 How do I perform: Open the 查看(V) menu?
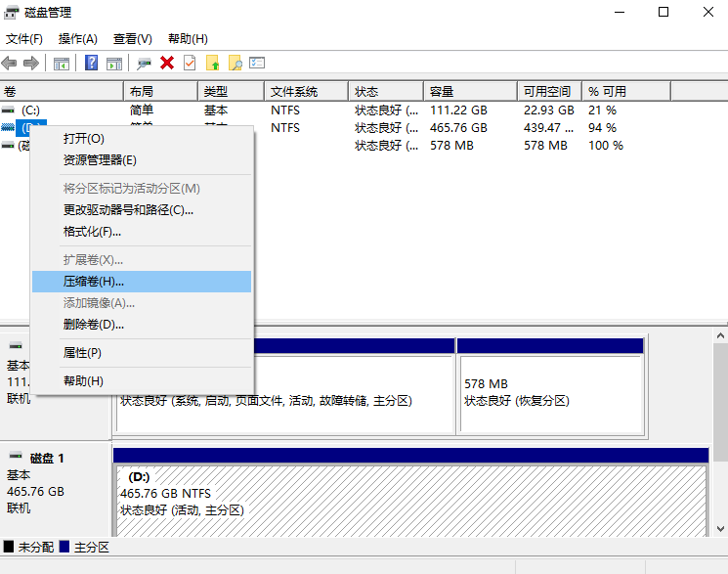[x=132, y=39]
